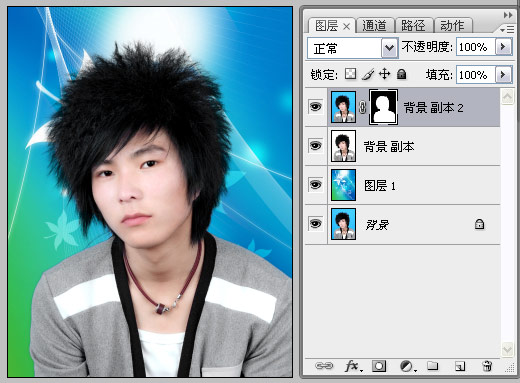Screen dimensions: 520x383
Task: Collapse the panel using the double-arrow icon
Action: [508, 15]
